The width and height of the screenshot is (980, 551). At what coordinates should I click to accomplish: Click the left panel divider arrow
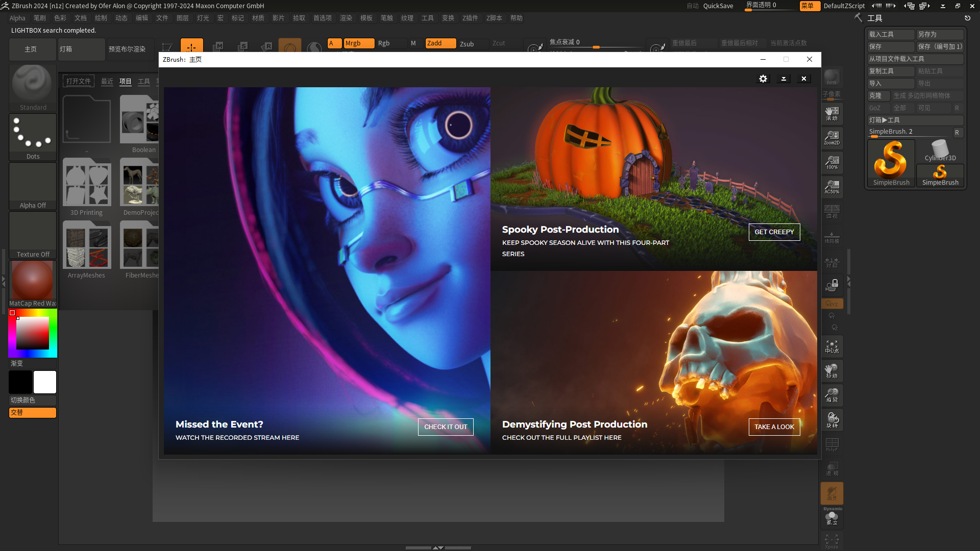click(3, 281)
